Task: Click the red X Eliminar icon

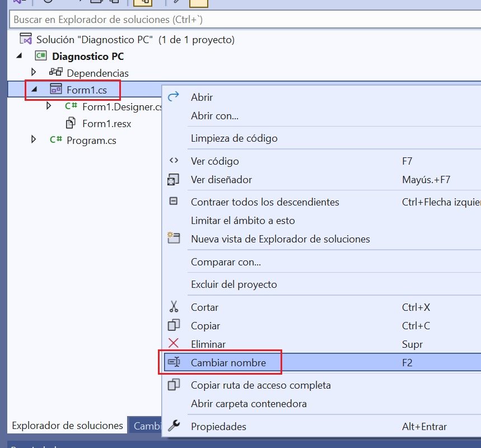Action: click(174, 344)
